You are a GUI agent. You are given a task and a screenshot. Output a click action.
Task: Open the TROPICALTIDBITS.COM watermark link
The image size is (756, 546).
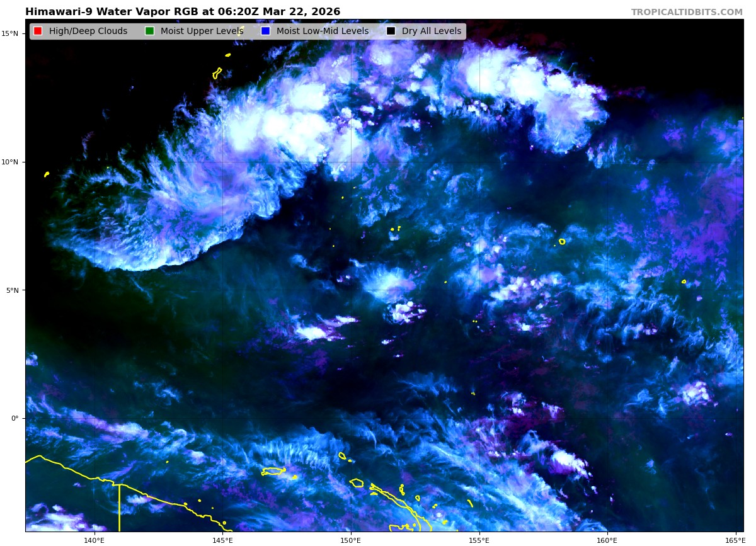pos(687,12)
